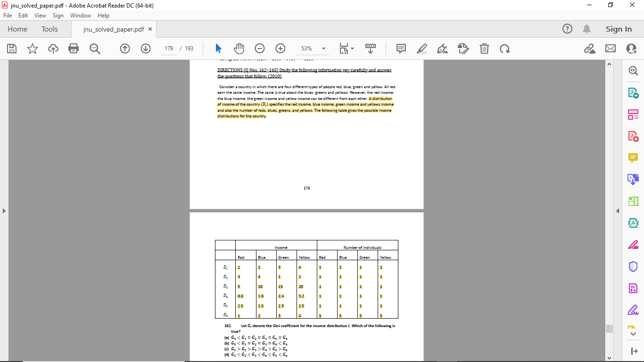Image resolution: width=644 pixels, height=362 pixels.
Task: Go to next page with down arrow
Action: [x=146, y=49]
